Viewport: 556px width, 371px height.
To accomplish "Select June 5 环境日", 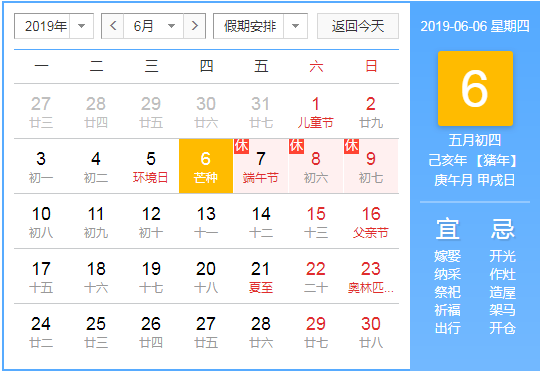I will click(x=151, y=166).
